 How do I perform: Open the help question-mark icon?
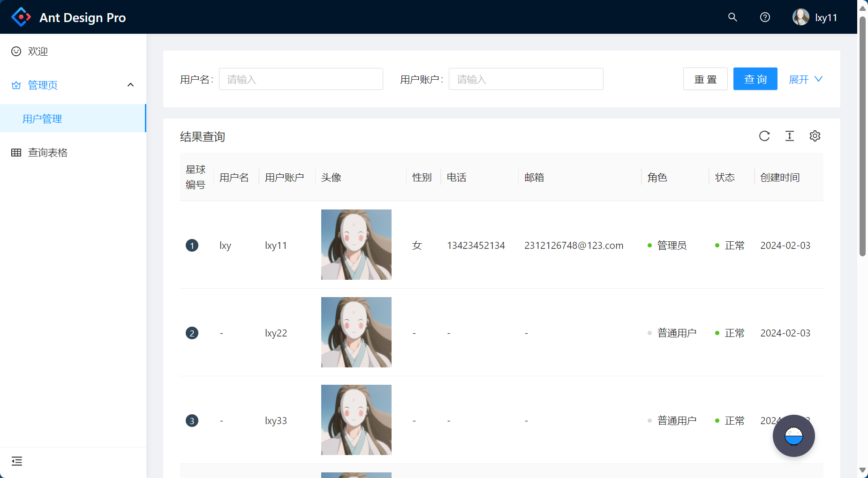click(765, 17)
